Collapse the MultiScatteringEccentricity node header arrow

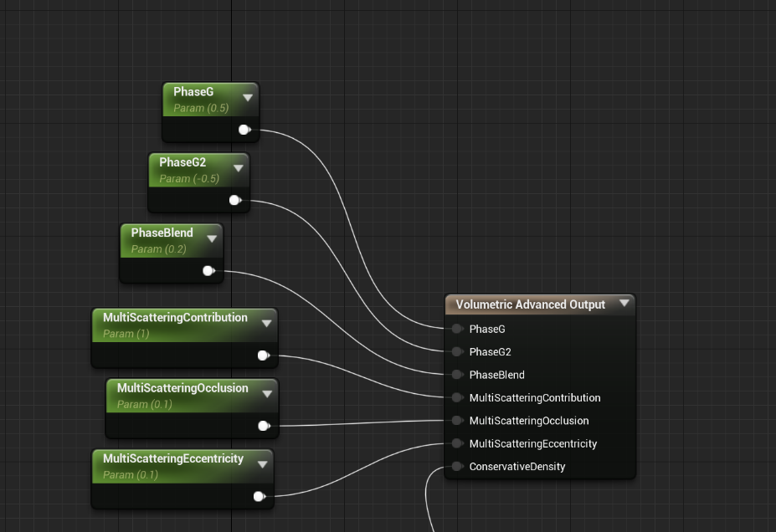(261, 463)
